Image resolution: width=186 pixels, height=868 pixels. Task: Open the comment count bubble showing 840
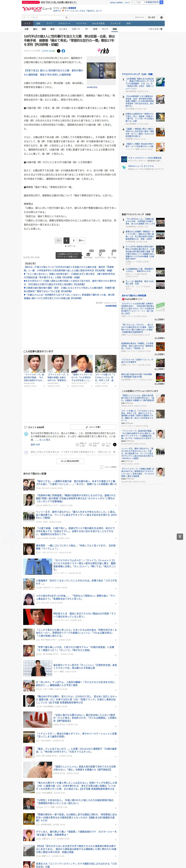click(45, 51)
